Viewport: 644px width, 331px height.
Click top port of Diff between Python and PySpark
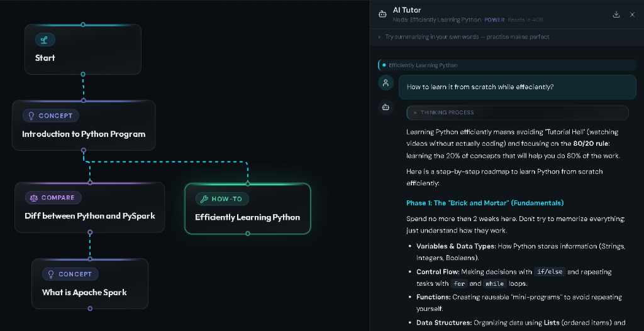click(x=90, y=183)
